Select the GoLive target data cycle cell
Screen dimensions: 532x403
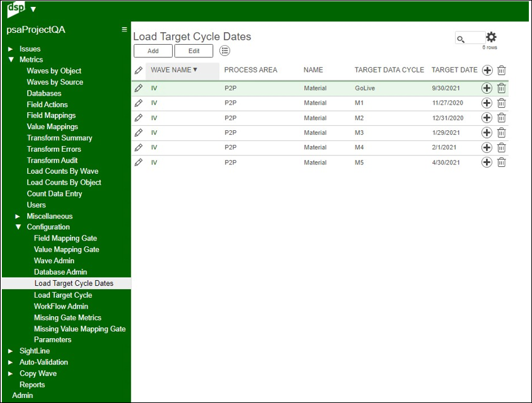(365, 88)
